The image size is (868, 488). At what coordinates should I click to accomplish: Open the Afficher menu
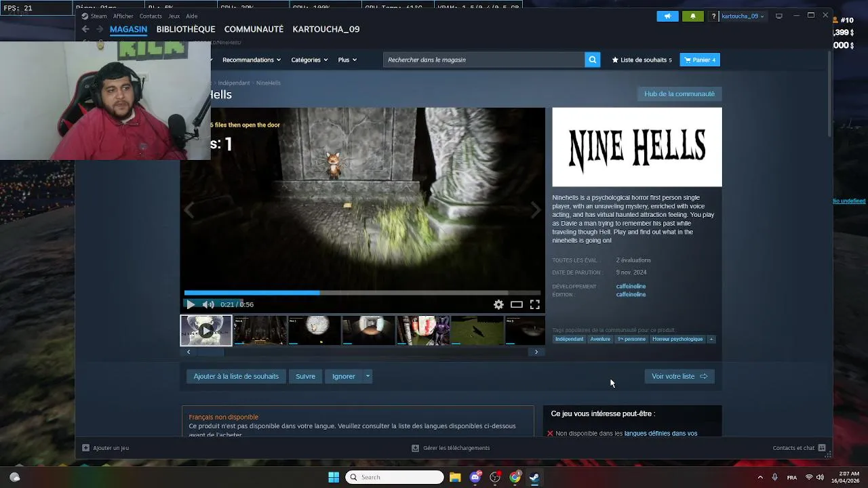(123, 16)
